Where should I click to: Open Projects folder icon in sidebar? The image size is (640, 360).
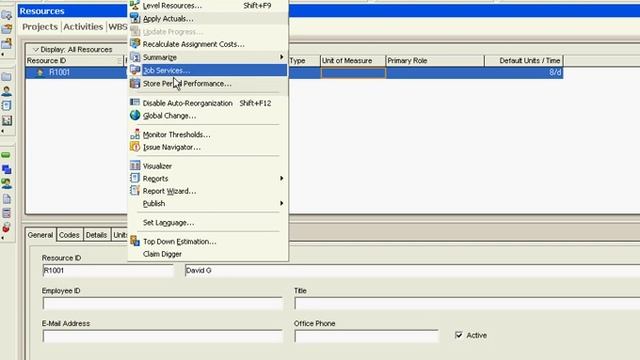tap(6, 77)
